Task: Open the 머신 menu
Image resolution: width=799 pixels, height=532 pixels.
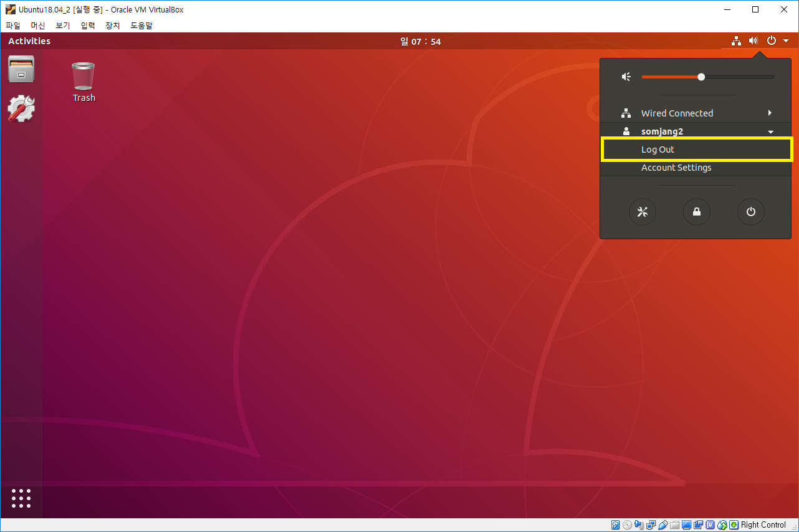Action: [x=38, y=26]
